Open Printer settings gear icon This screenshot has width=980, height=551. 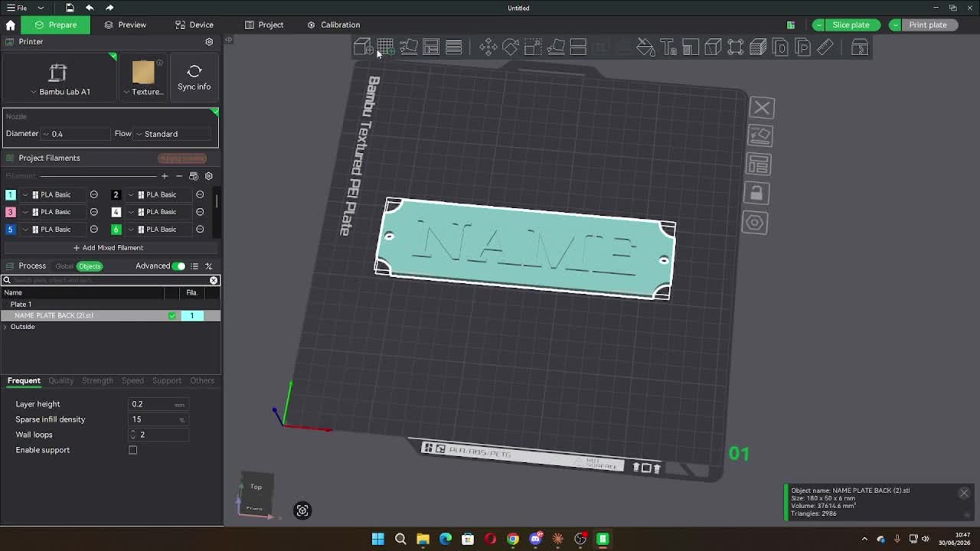click(x=209, y=42)
